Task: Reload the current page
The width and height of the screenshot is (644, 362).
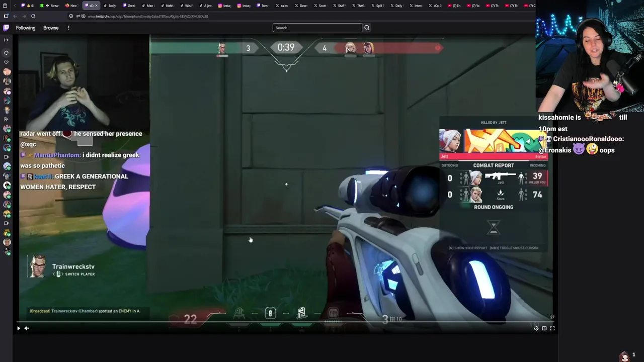Action: point(33,16)
